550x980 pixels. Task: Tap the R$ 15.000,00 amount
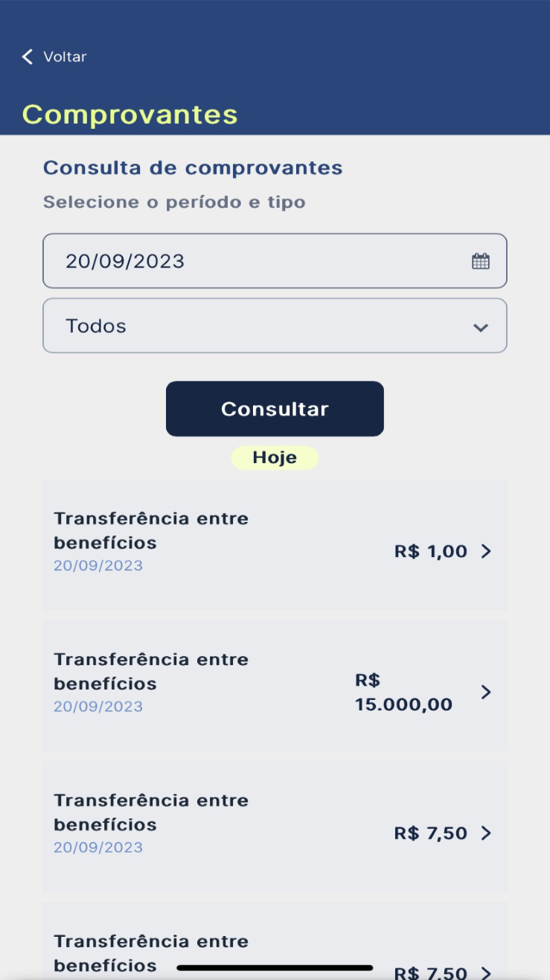(x=403, y=693)
